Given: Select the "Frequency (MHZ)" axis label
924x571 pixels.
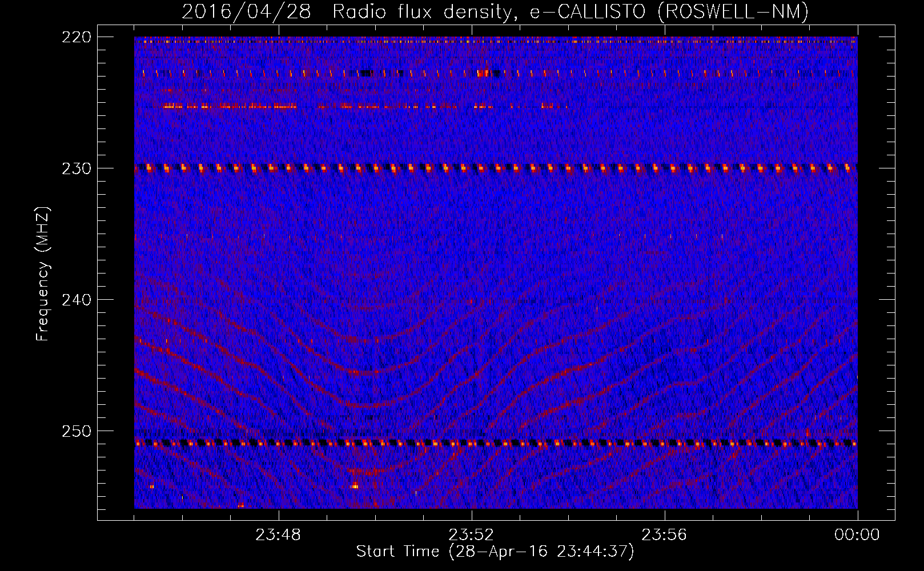Looking at the screenshot, I should (43, 274).
